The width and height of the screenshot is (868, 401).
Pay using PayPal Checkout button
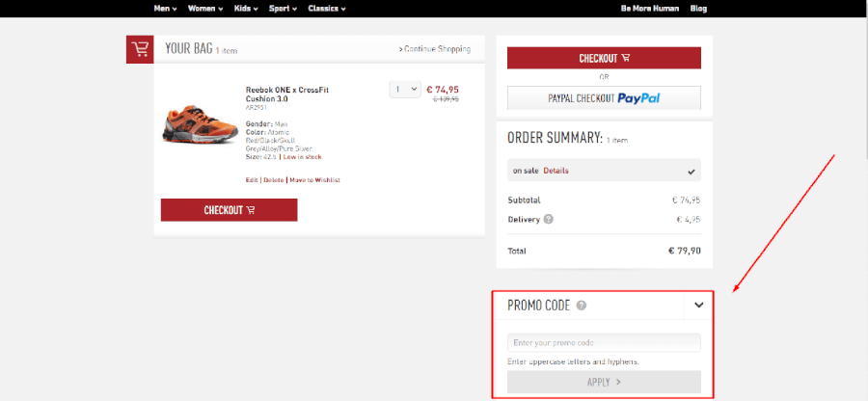(x=604, y=98)
